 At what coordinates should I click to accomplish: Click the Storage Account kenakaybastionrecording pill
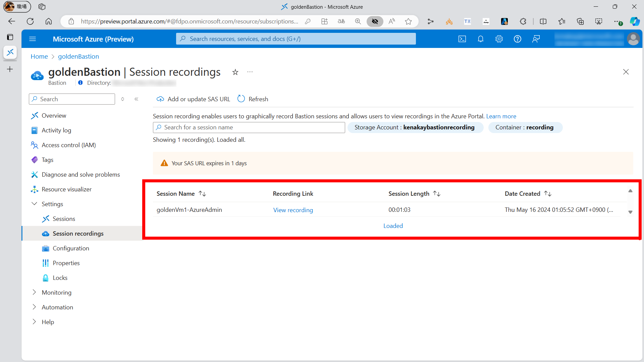(x=415, y=127)
